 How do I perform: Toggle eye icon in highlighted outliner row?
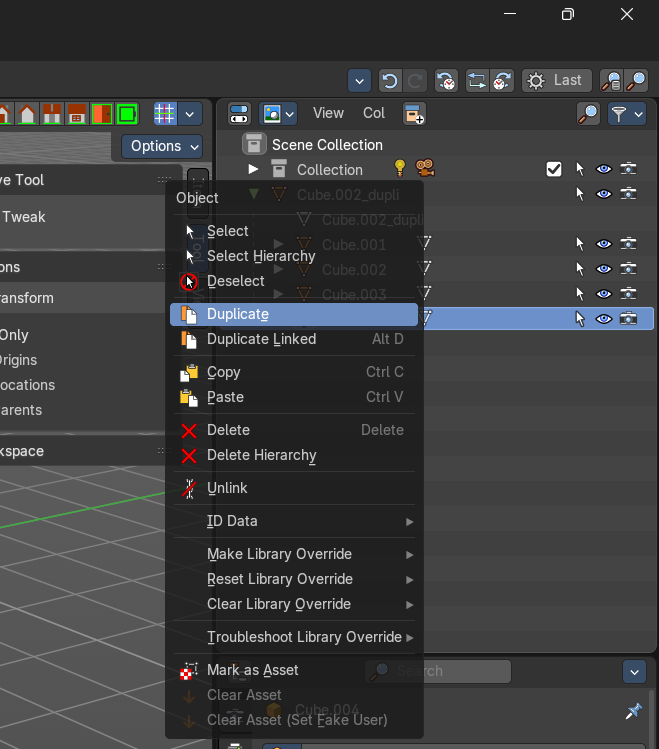point(604,319)
